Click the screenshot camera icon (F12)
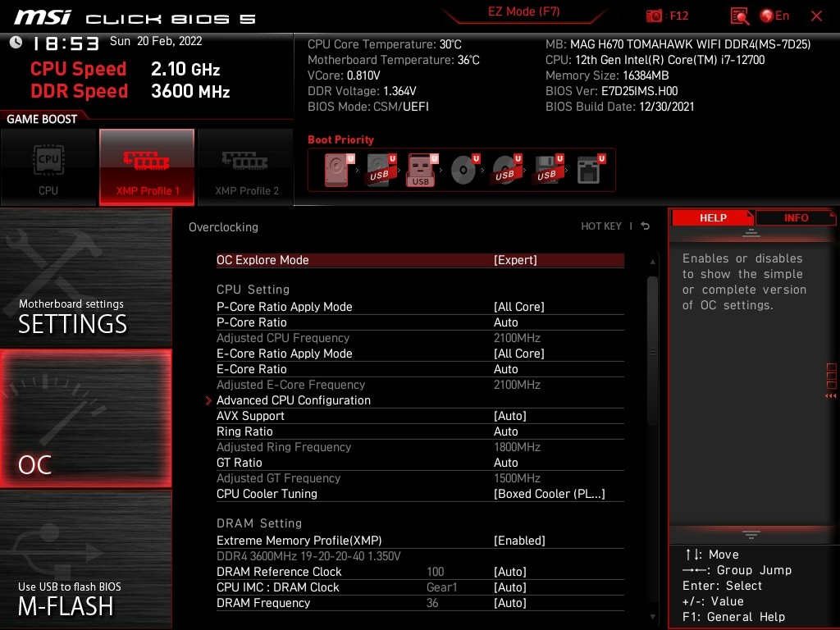Image resolution: width=840 pixels, height=630 pixels. tap(655, 16)
